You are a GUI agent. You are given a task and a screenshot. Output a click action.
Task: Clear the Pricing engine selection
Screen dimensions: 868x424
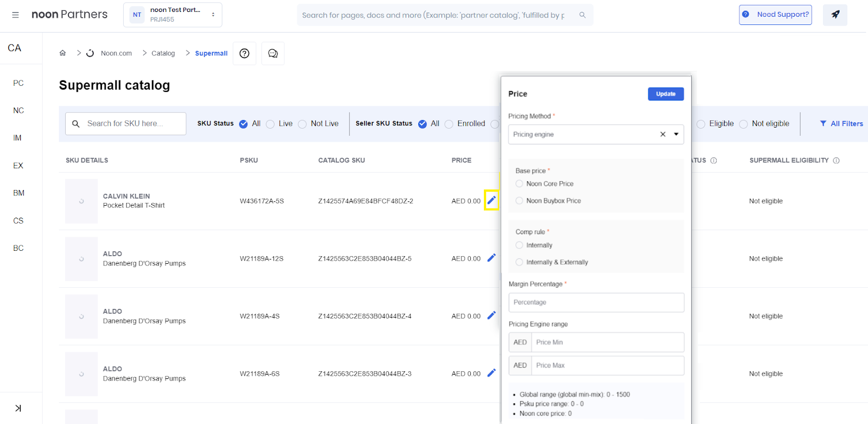point(662,134)
